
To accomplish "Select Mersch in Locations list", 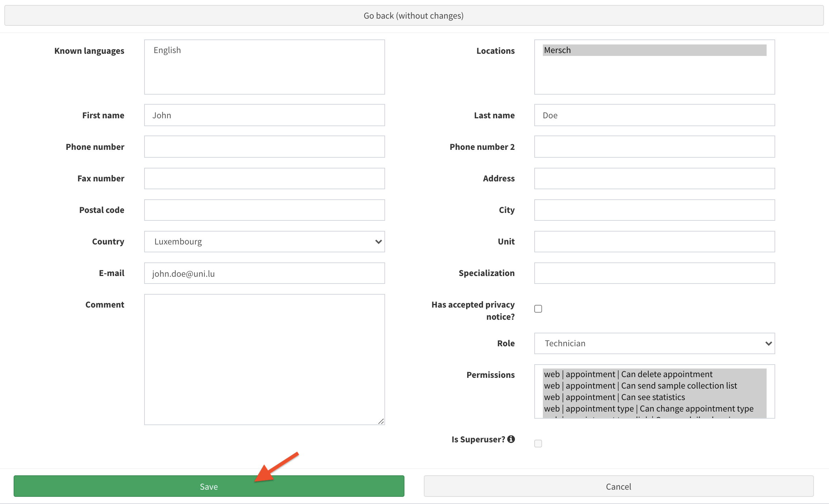I will (654, 50).
